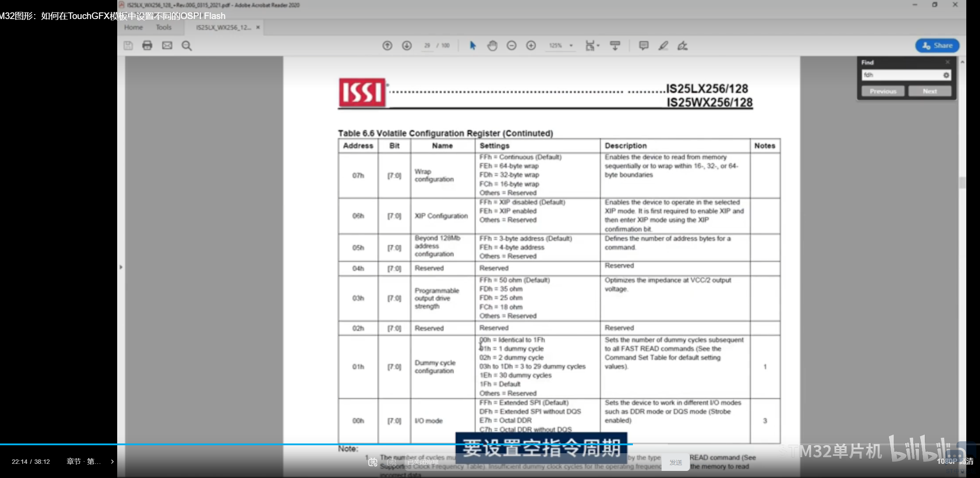Click the vertical scrollbar thumb in Acrobat
This screenshot has width=980, height=478.
coord(962,182)
